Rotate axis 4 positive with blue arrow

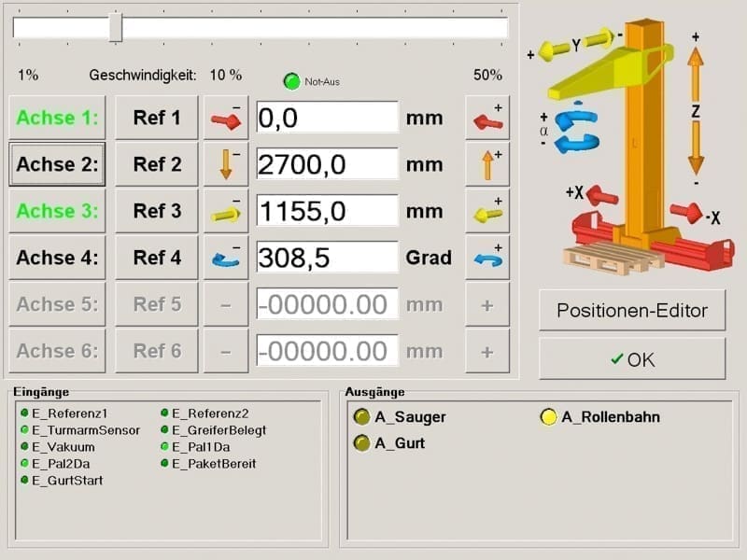coord(486,259)
